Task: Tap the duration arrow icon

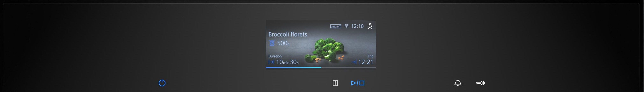Action: coord(271,62)
